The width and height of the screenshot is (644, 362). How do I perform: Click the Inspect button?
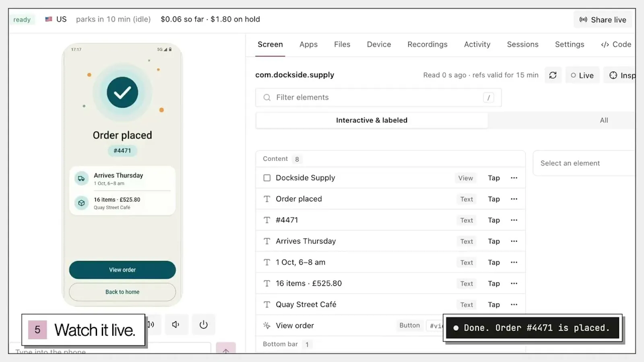tap(620, 75)
